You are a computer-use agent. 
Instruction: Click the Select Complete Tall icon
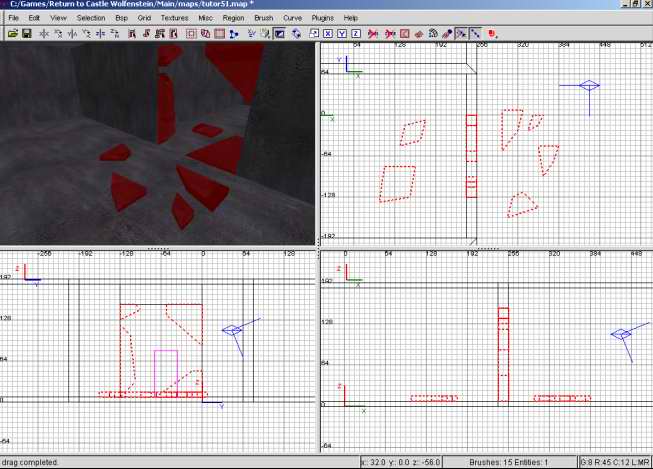132,33
